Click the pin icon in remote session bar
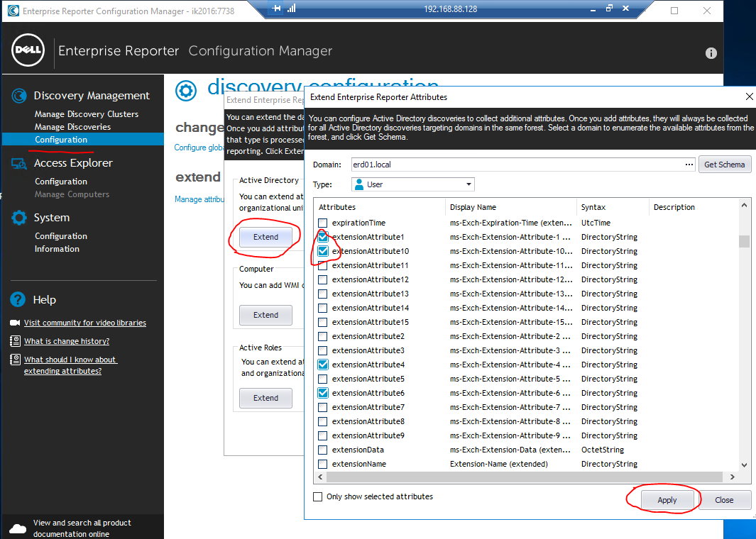756x539 pixels. (x=276, y=9)
